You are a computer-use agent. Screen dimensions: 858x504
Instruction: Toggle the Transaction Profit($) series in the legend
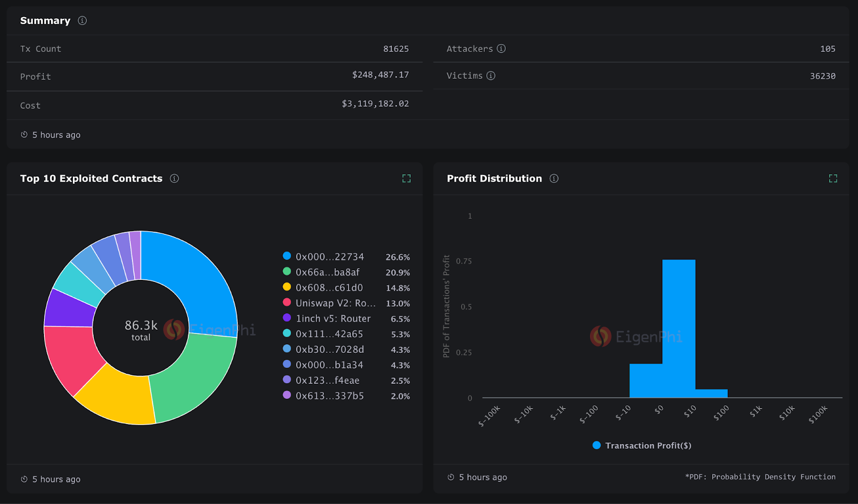(641, 445)
